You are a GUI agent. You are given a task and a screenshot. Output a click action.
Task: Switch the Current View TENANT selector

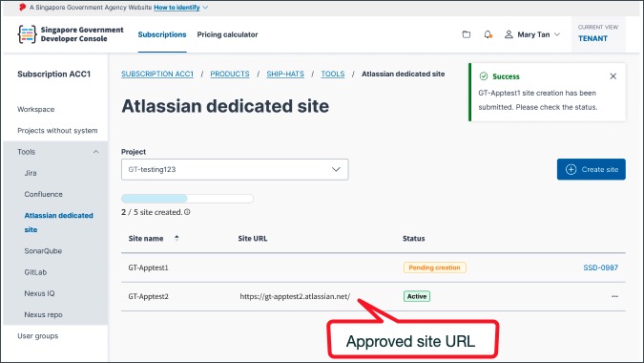pyautogui.click(x=598, y=33)
